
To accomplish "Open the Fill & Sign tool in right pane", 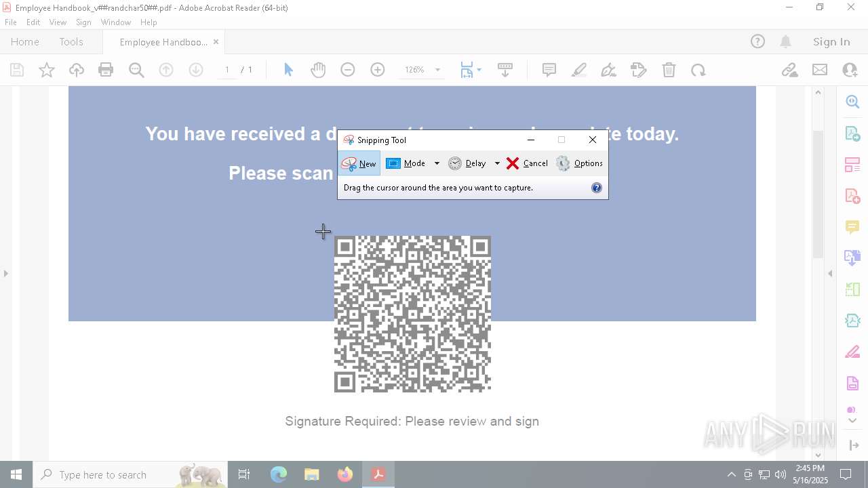I will coord(852,352).
